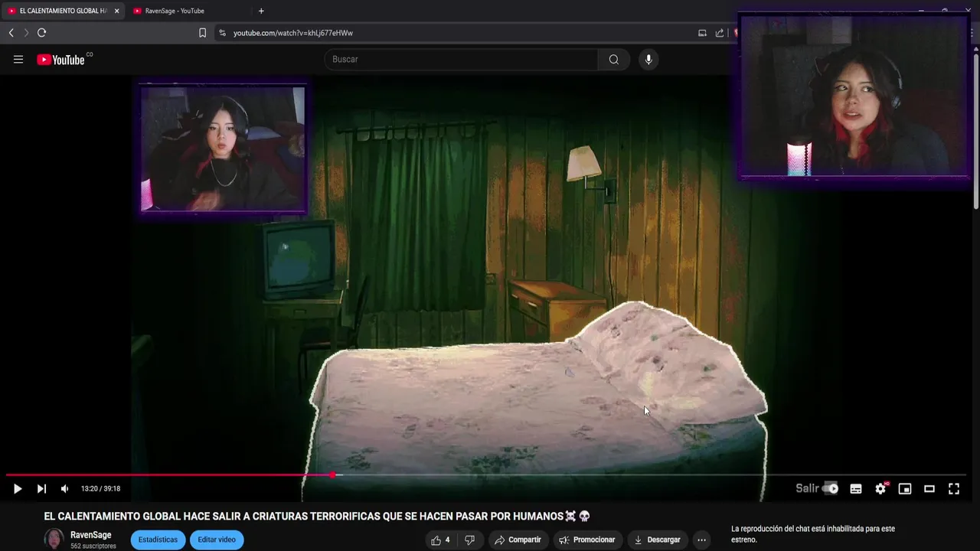The height and width of the screenshot is (551, 980).
Task: Open the RavenSage channel name link
Action: coord(91,535)
